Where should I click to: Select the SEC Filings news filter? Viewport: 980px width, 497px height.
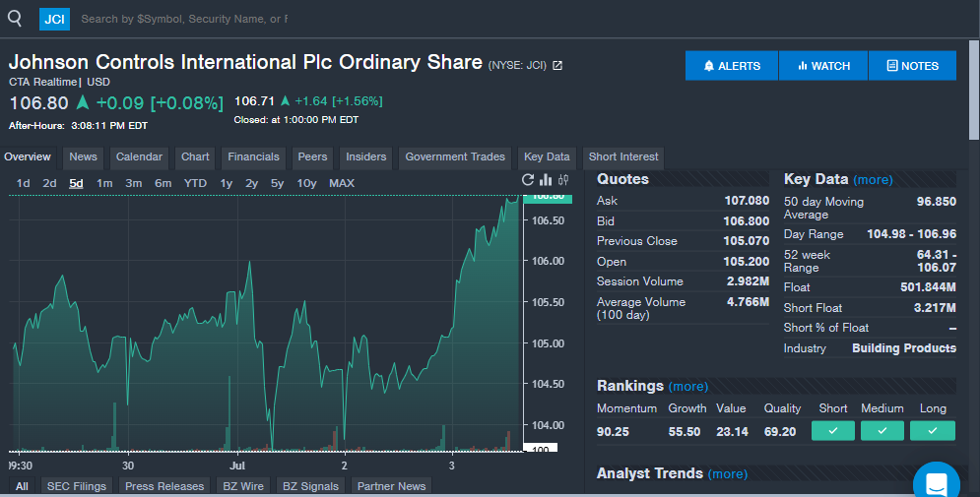click(x=77, y=486)
